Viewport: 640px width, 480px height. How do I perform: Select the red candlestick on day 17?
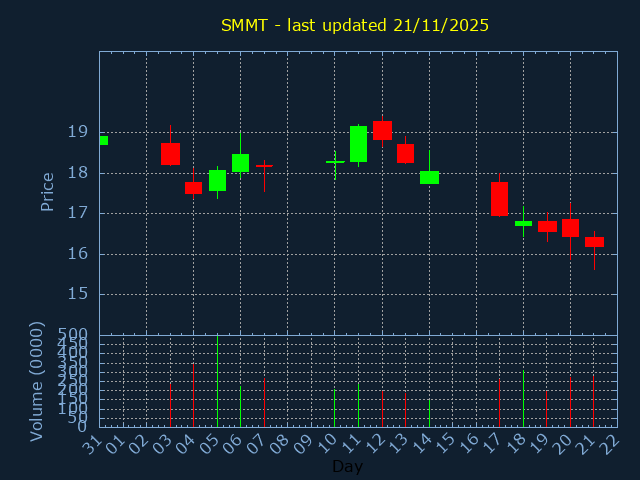pos(499,198)
